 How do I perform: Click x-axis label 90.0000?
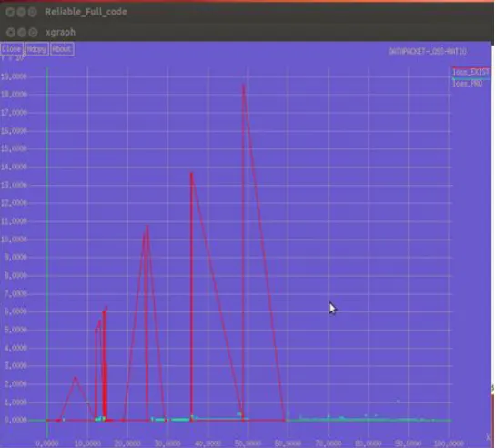point(409,443)
